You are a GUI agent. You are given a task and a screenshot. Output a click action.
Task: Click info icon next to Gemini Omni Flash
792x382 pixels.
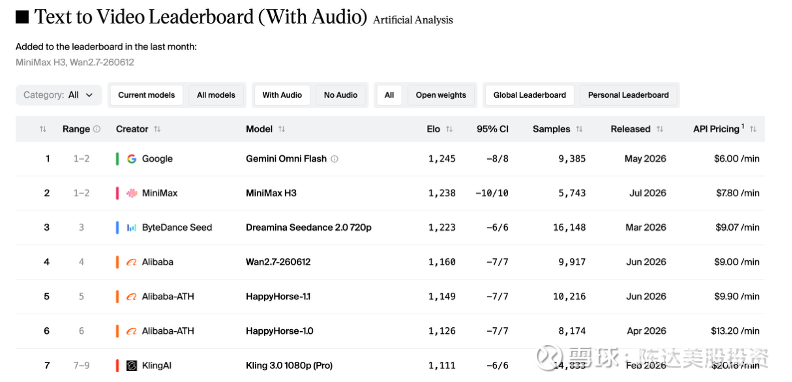coord(334,159)
